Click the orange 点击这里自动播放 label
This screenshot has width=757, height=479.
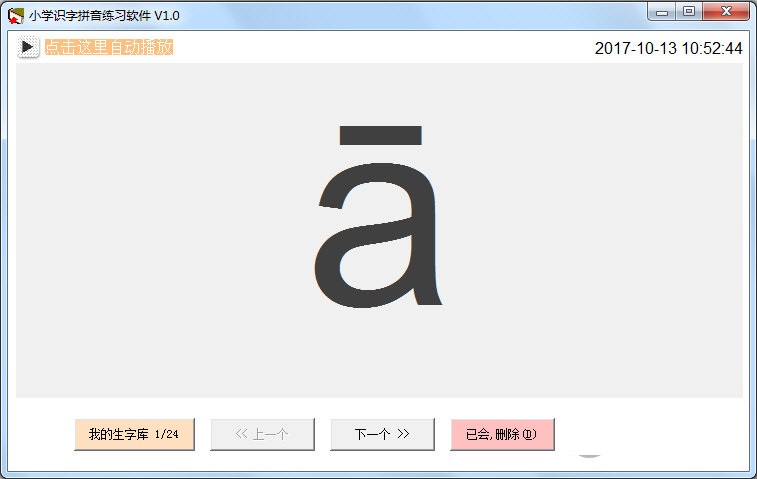click(109, 47)
